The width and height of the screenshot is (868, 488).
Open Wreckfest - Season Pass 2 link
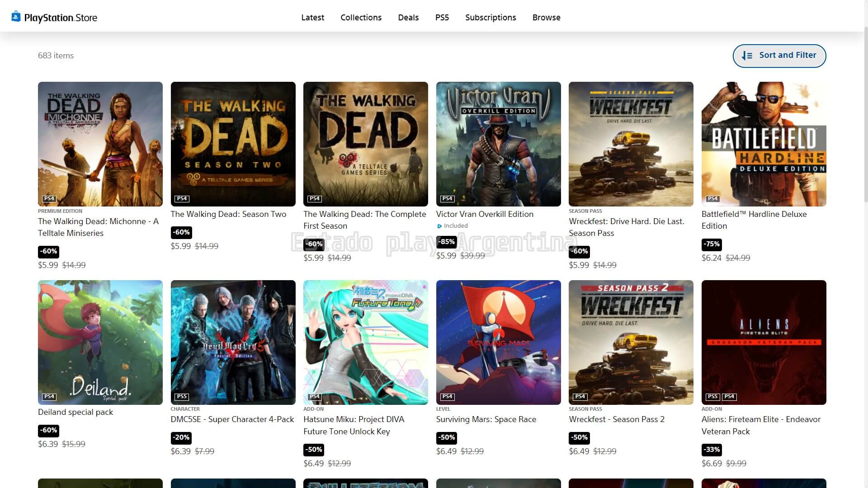coord(617,419)
